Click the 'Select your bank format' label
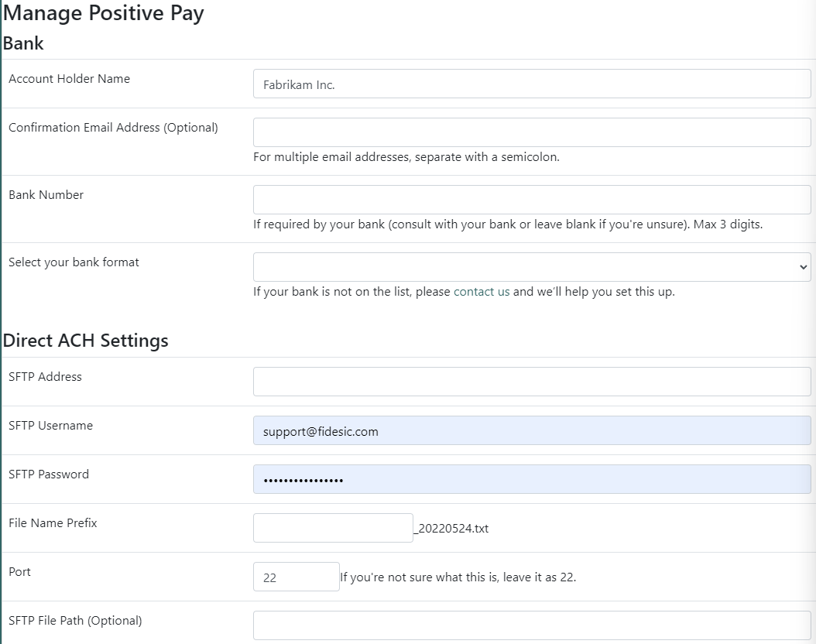 point(74,262)
